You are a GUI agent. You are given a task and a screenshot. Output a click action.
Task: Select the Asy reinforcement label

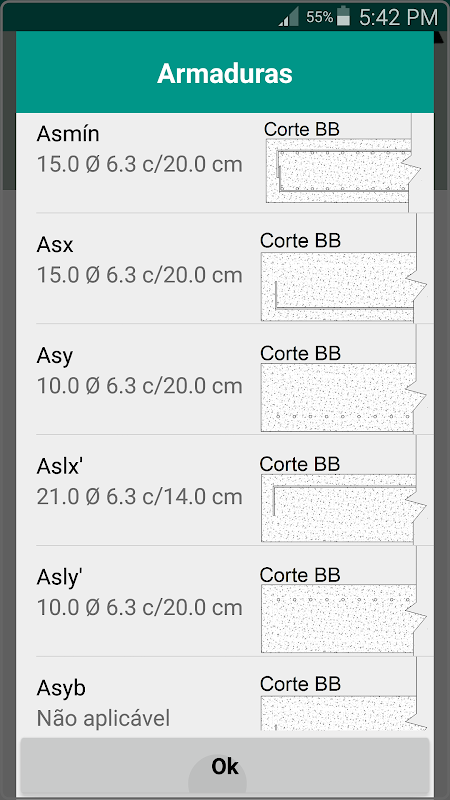55,357
